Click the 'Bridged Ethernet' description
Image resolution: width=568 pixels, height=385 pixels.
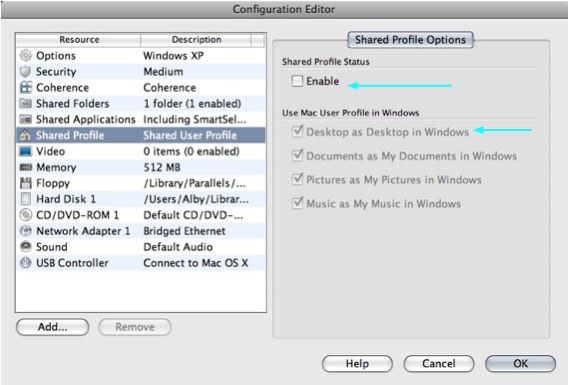(x=184, y=231)
